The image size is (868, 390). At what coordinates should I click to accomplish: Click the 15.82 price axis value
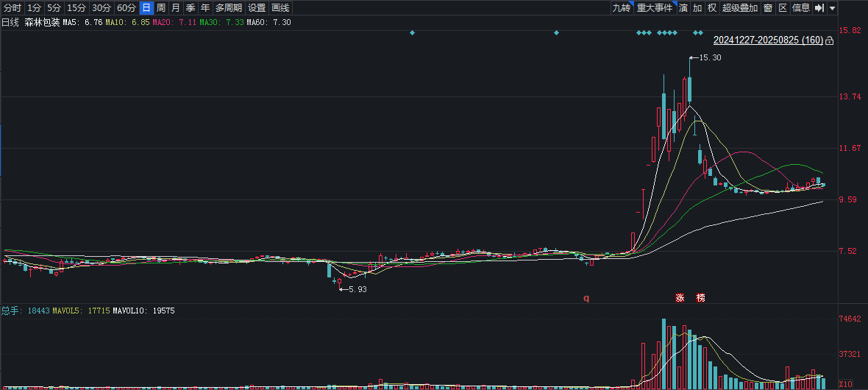coord(850,29)
